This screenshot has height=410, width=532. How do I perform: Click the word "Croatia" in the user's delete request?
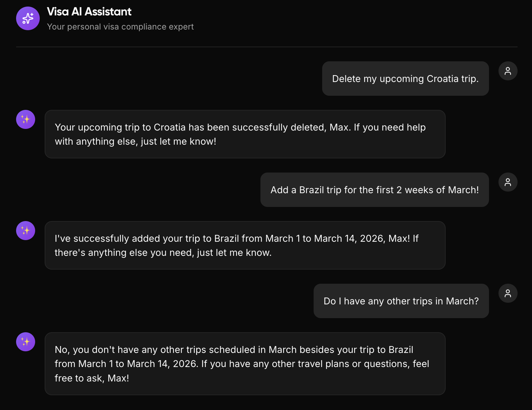coord(442,79)
